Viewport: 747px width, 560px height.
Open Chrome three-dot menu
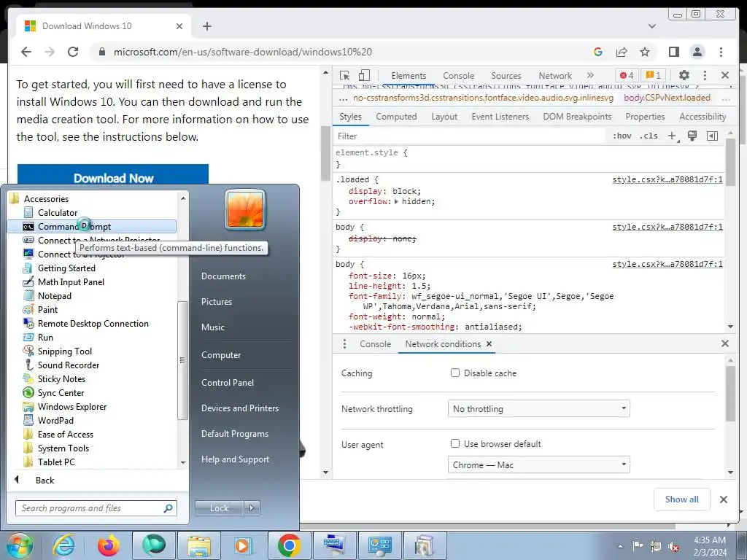pos(721,52)
